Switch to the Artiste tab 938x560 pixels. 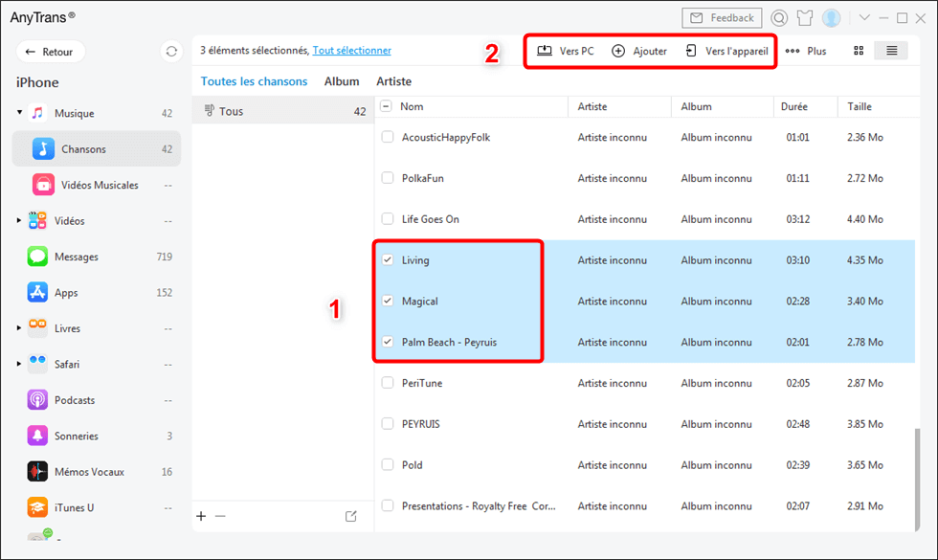(x=393, y=81)
